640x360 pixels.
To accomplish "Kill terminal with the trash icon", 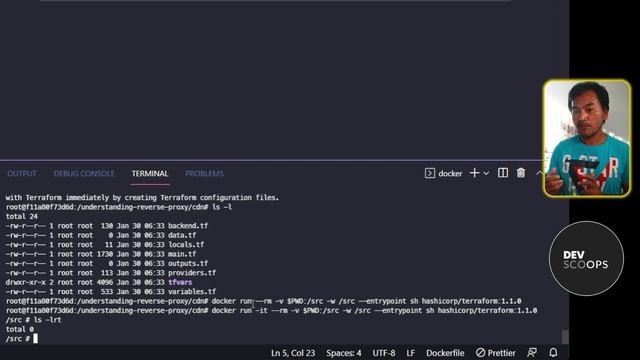I will click(521, 173).
